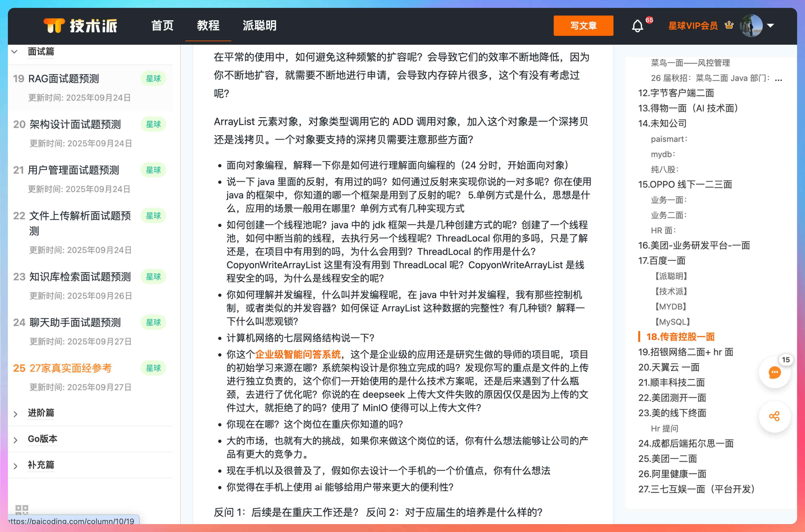
Task: Open the 派聪明 nav item
Action: click(x=259, y=25)
